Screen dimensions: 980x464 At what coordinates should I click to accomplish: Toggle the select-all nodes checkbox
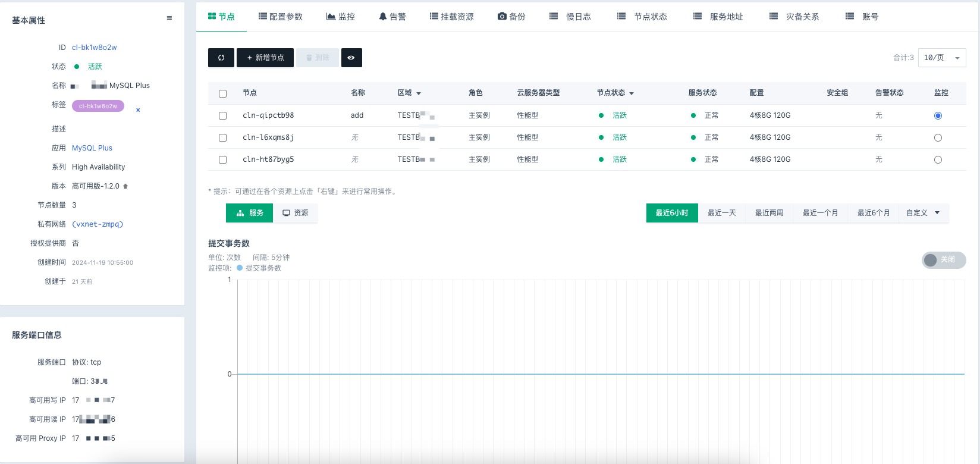pos(223,93)
